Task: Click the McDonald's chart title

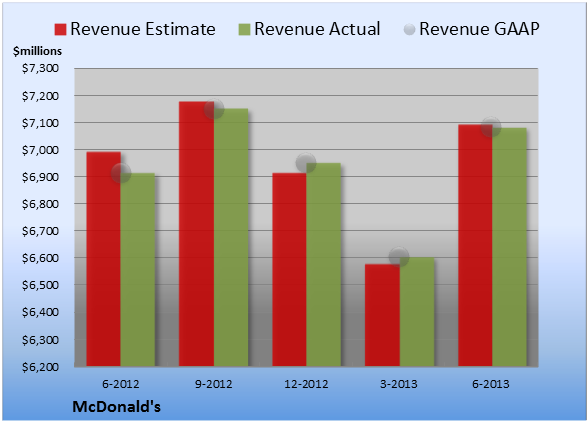Action: 117,407
